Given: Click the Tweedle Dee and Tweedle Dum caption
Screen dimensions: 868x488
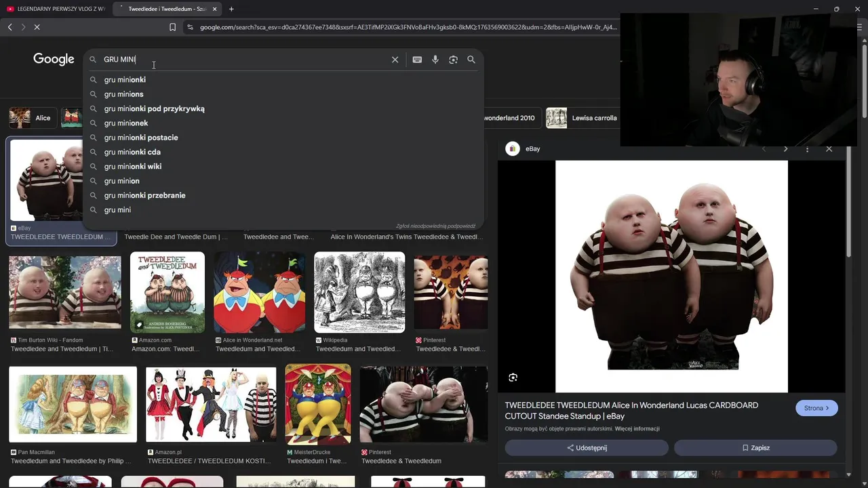Looking at the screenshot, I should click(176, 237).
